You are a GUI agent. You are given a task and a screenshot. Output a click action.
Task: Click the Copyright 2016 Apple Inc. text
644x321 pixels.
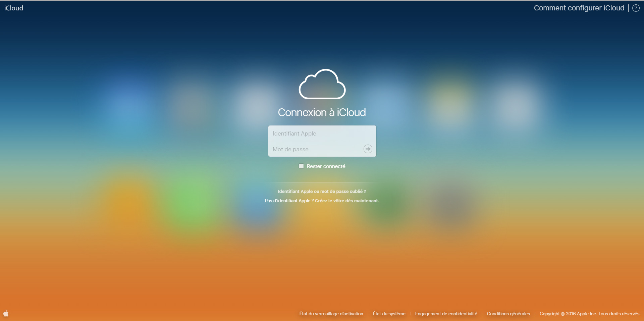590,314
